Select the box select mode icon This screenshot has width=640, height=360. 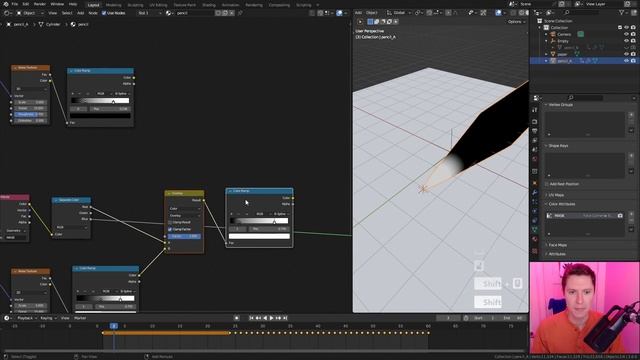(370, 22)
